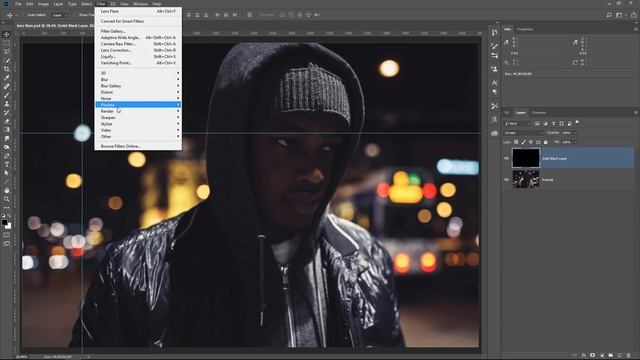Click the background color swatch
This screenshot has width=640, height=360.
[x=9, y=226]
